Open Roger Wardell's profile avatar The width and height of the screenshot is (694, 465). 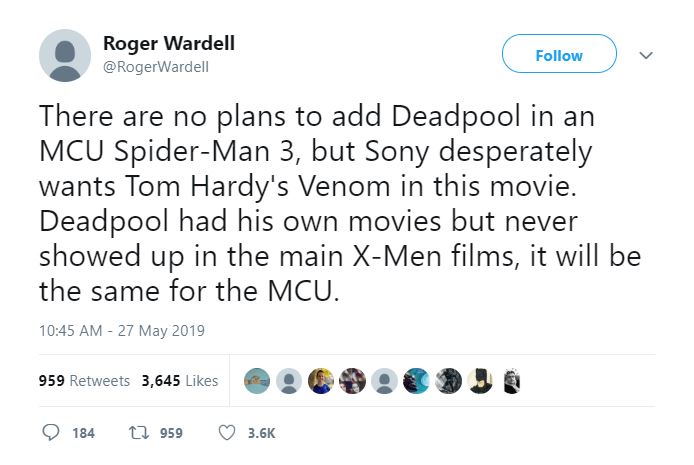pos(65,55)
